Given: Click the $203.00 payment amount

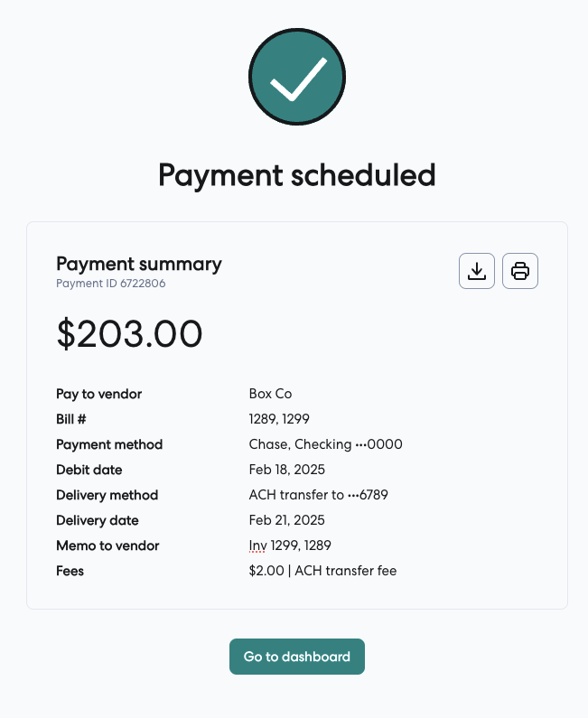Looking at the screenshot, I should coord(129,334).
